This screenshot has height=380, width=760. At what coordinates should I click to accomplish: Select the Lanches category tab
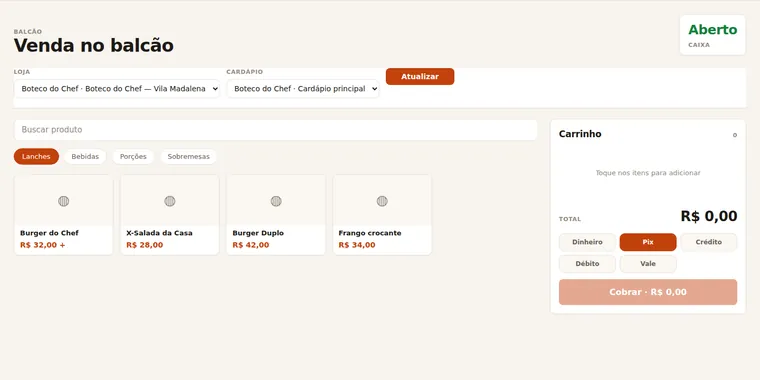point(36,157)
